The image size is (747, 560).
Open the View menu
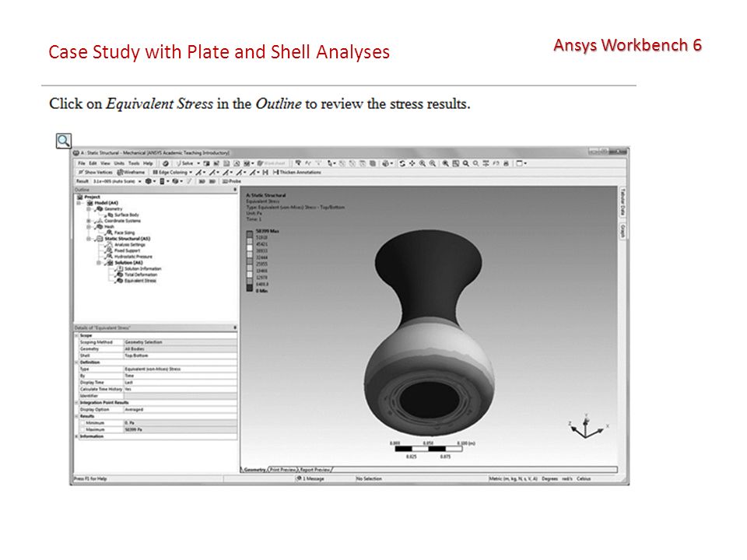(105, 163)
